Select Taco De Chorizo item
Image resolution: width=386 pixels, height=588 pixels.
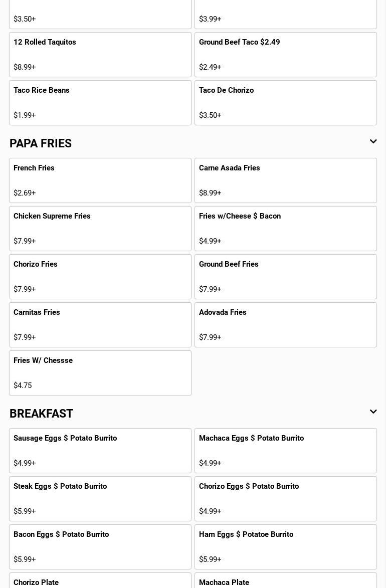(x=286, y=103)
